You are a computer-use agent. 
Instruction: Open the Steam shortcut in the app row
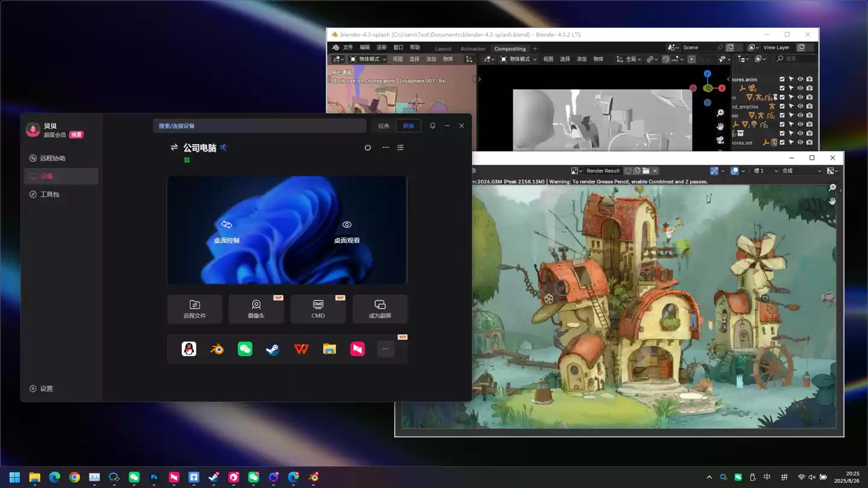[x=273, y=349]
